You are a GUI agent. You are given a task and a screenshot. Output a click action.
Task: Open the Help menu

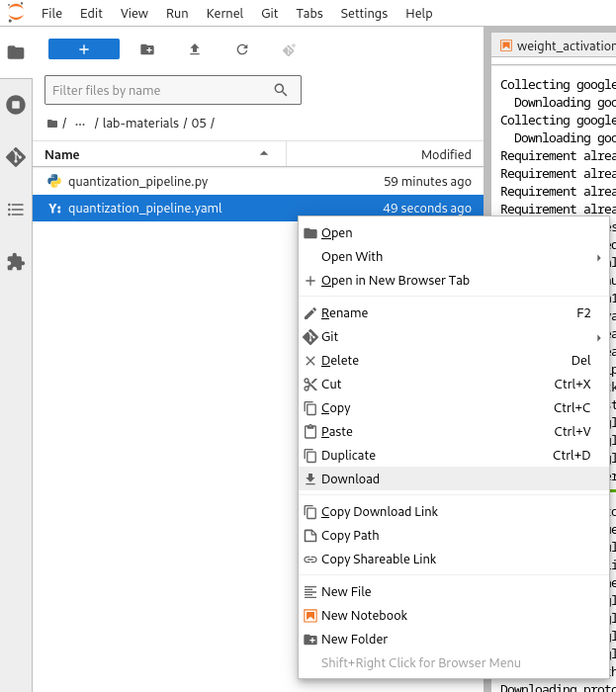pyautogui.click(x=419, y=13)
